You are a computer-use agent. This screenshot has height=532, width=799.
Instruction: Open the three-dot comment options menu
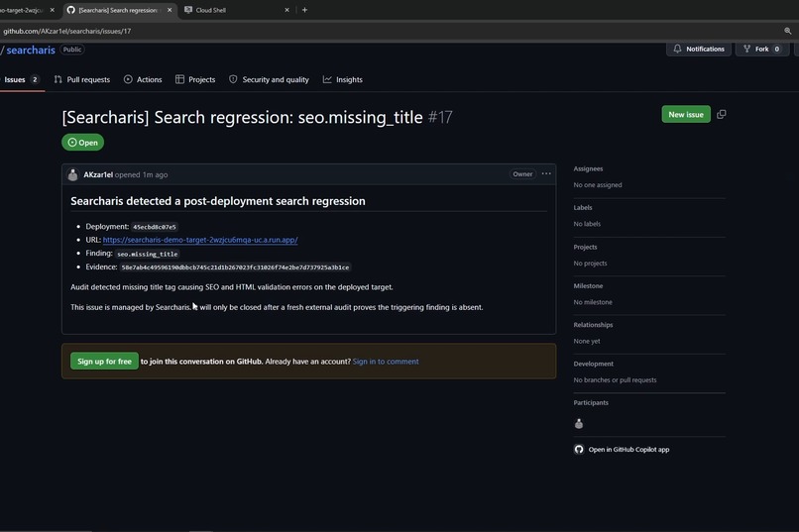coord(546,174)
